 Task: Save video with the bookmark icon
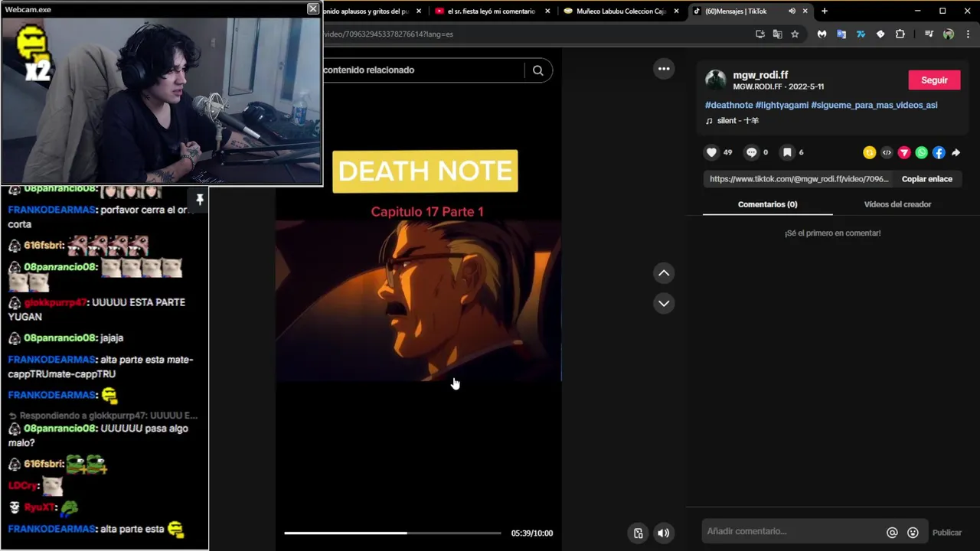[x=787, y=152]
